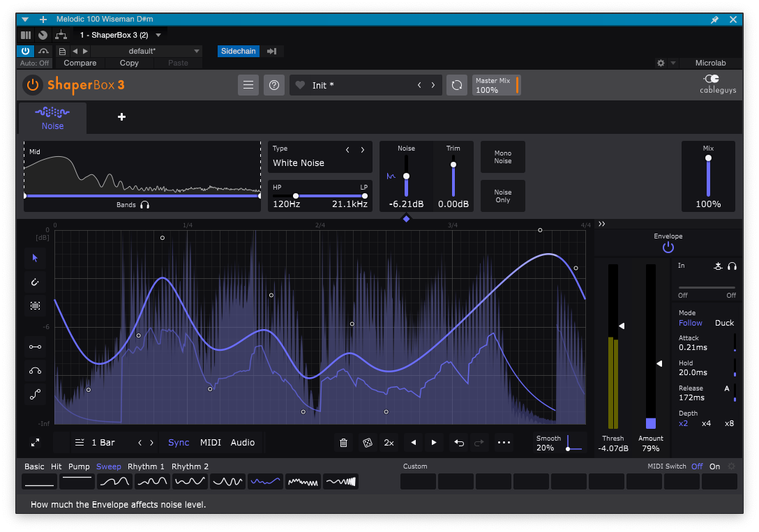Click the Sidechain button in host toolbar
Viewport: 759px width, 532px height.
point(238,52)
